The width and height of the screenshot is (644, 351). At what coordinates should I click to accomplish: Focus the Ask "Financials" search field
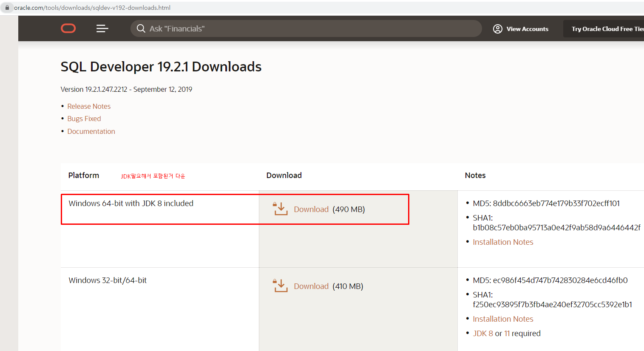coord(306,28)
